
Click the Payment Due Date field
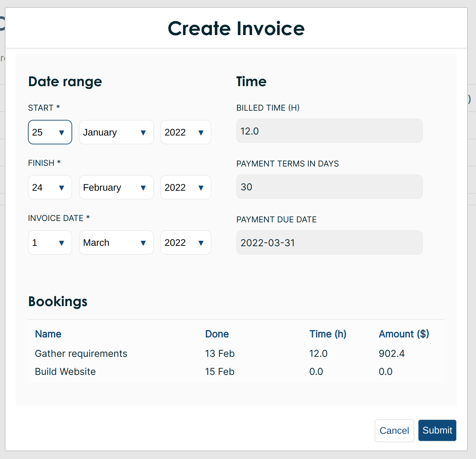[329, 243]
